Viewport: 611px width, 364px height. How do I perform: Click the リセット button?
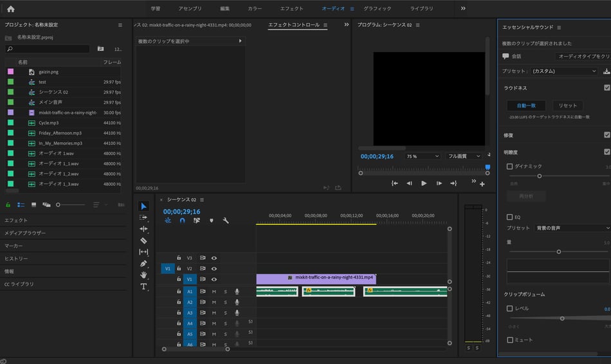(x=567, y=105)
